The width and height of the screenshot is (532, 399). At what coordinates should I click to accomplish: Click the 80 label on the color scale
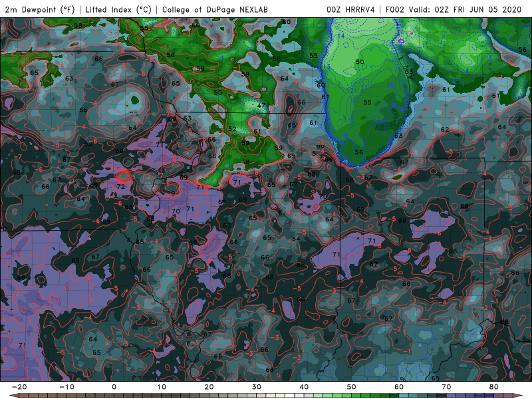coord(494,387)
